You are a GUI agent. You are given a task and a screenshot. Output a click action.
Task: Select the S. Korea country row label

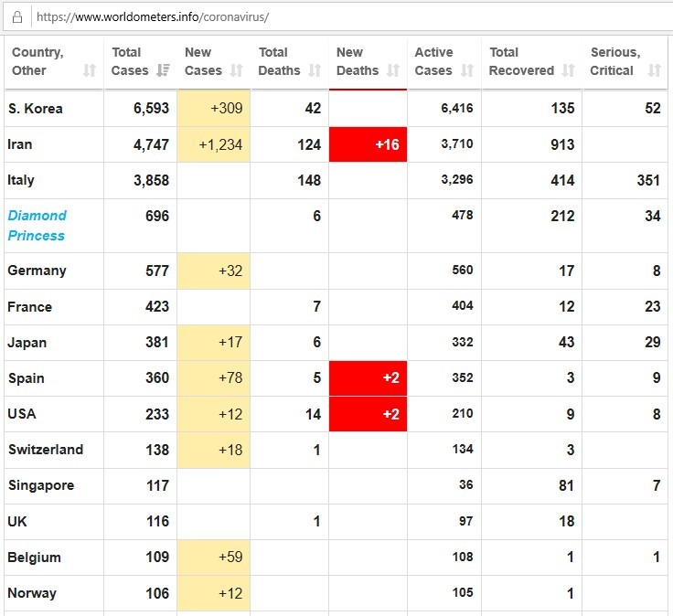click(x=35, y=109)
